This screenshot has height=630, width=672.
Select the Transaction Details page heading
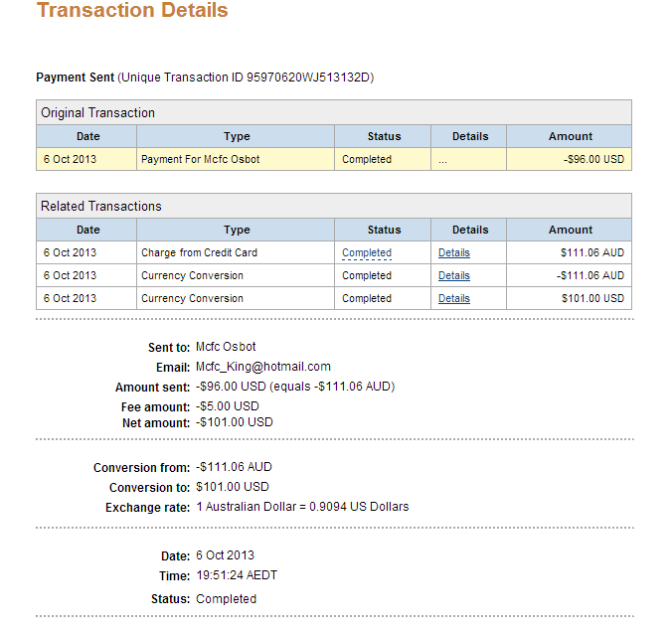(132, 10)
